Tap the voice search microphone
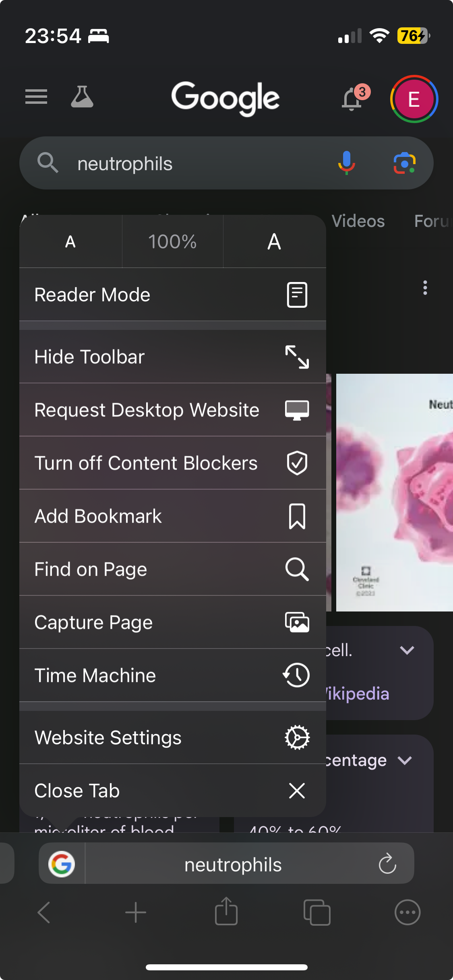The width and height of the screenshot is (453, 980). tap(346, 163)
